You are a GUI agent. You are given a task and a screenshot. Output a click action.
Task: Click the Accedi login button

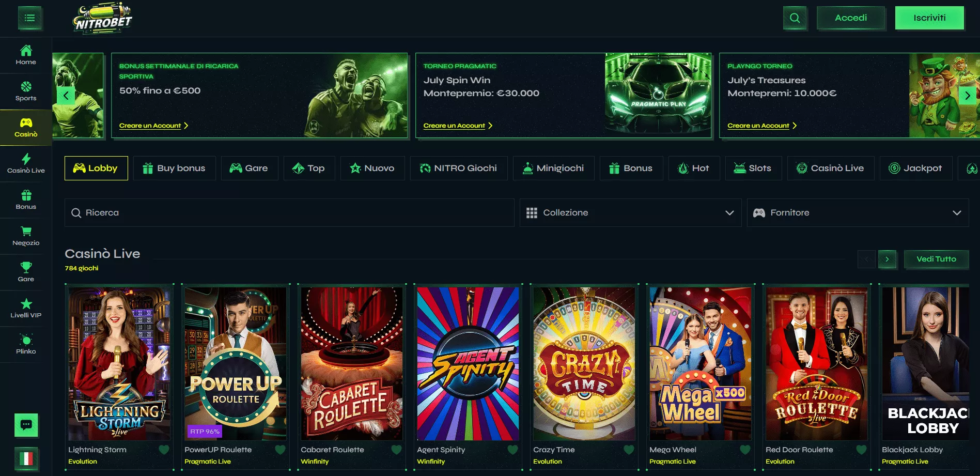click(851, 18)
